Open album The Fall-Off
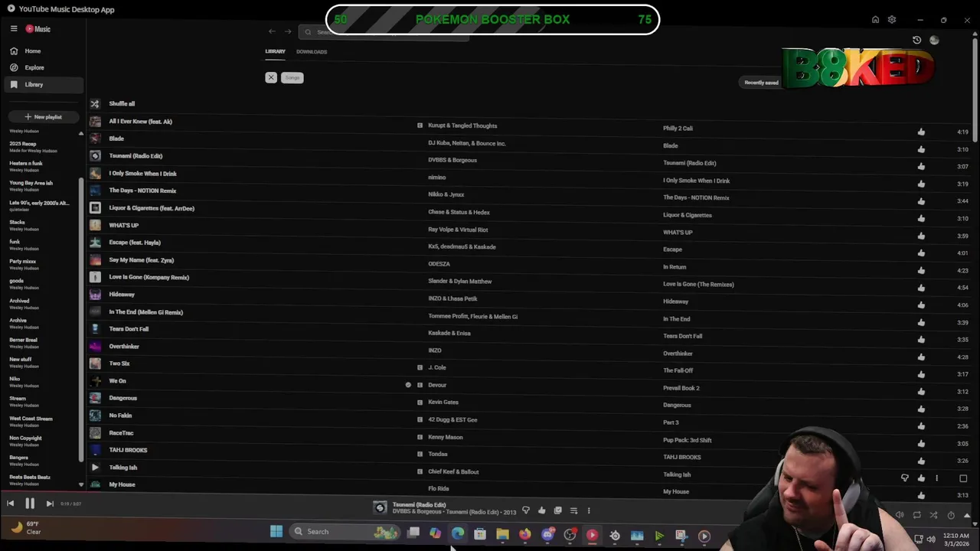This screenshot has height=551, width=980. click(x=678, y=370)
